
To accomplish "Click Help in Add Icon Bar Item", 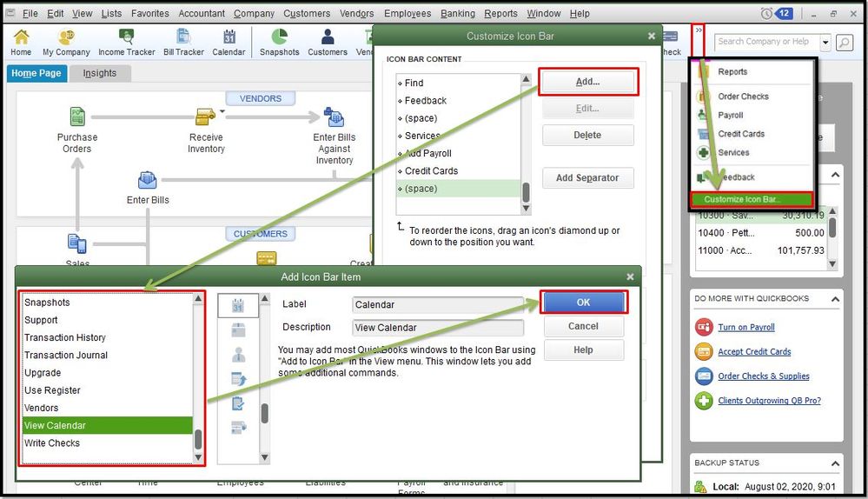I will pos(584,350).
